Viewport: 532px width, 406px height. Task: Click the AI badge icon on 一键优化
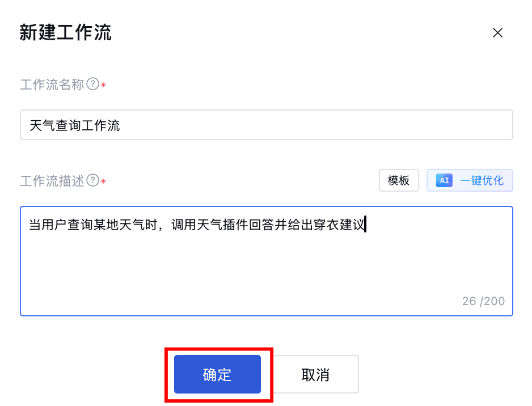click(x=444, y=180)
